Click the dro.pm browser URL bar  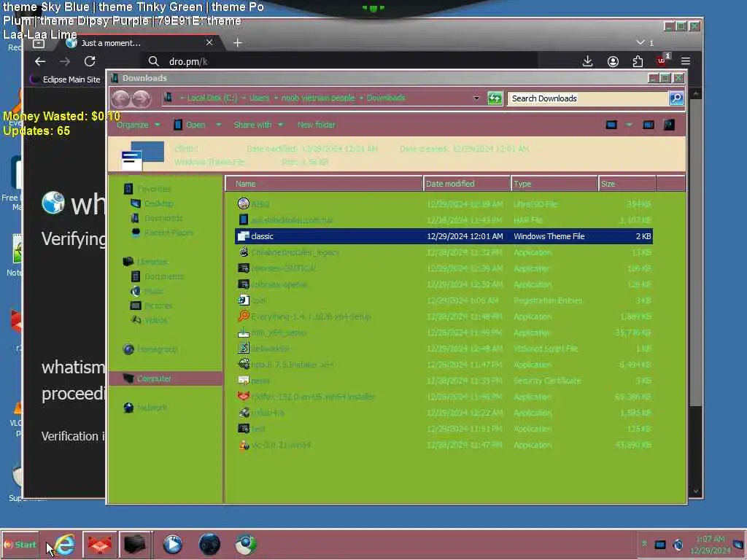pyautogui.click(x=340, y=61)
